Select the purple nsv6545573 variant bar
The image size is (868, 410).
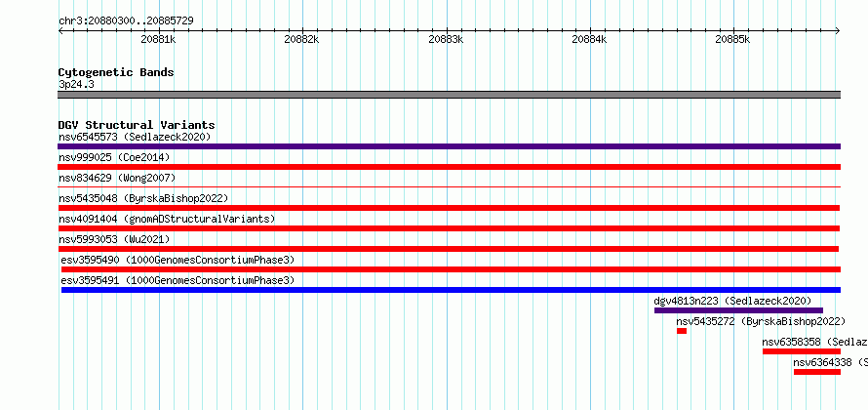[x=449, y=146]
